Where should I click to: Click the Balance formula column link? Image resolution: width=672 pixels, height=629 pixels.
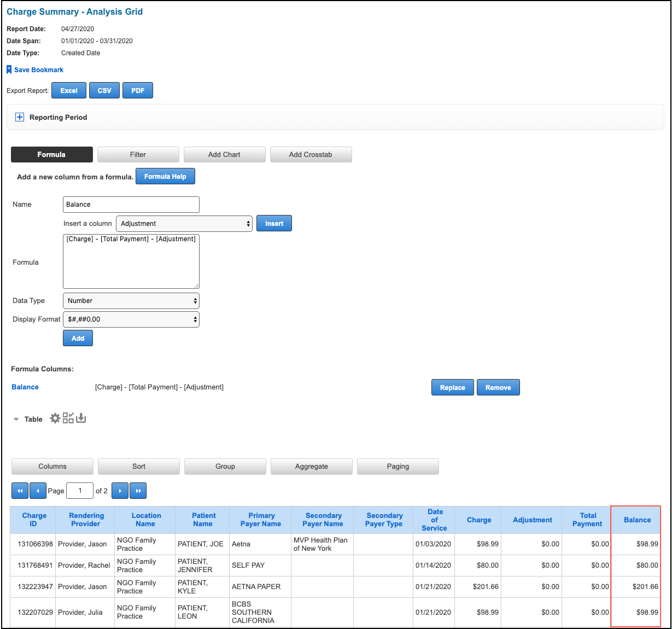(x=25, y=387)
